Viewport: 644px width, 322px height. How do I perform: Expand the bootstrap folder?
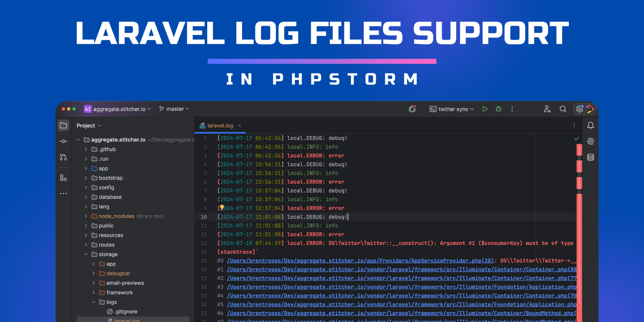(x=86, y=178)
